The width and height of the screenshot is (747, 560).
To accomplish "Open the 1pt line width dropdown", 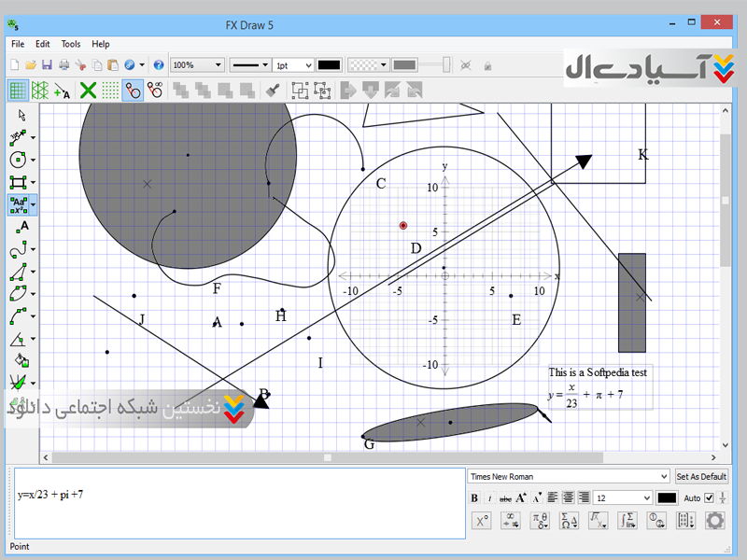I will [307, 65].
